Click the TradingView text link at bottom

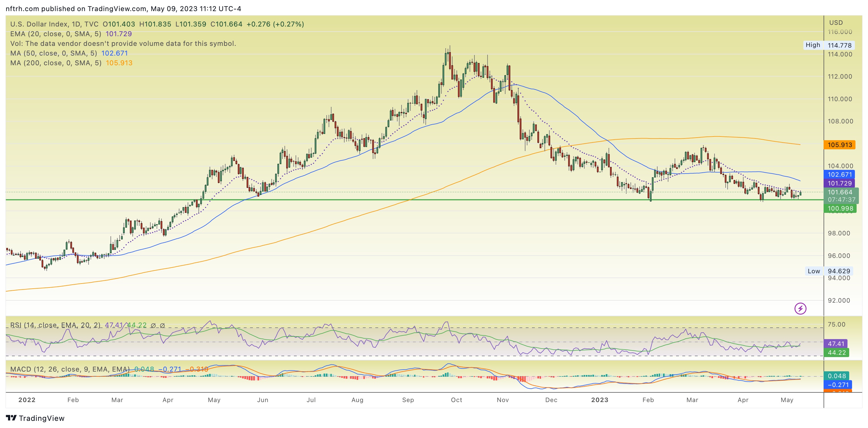coord(42,418)
